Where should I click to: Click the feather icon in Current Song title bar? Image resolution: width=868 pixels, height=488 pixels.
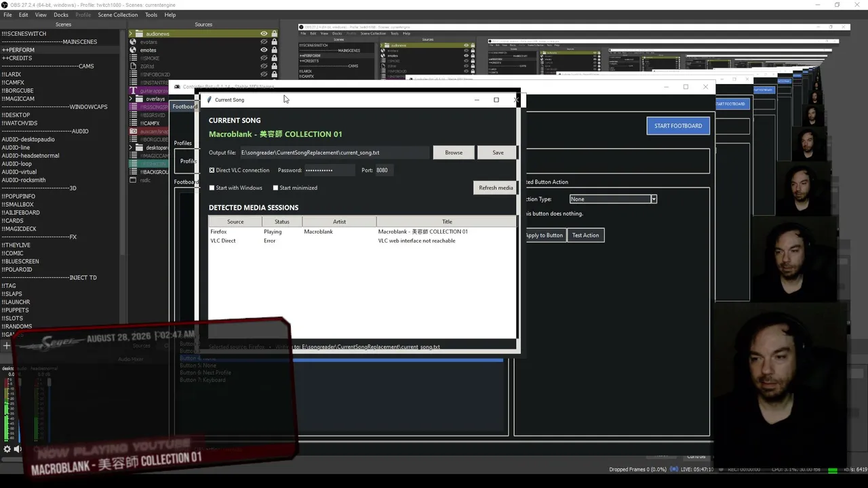210,100
